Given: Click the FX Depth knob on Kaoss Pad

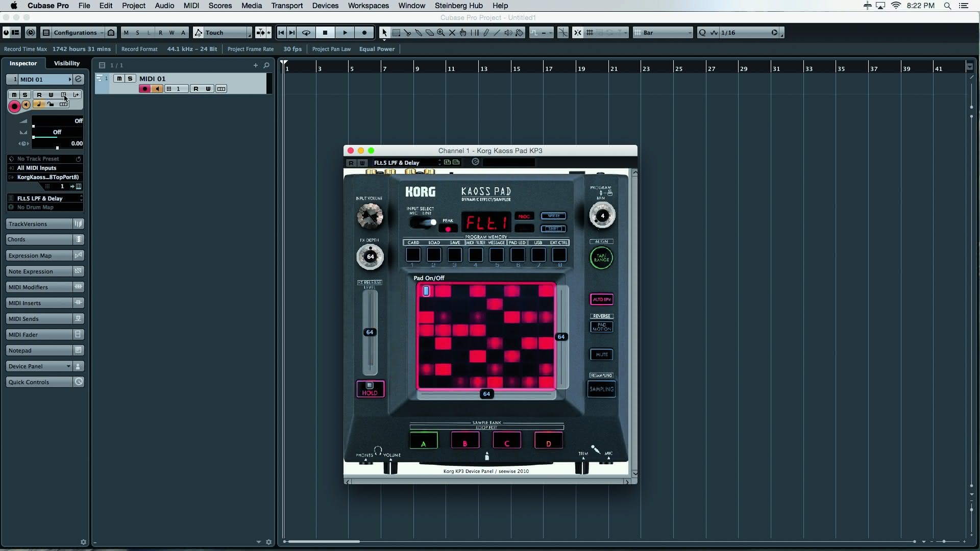Looking at the screenshot, I should 370,257.
